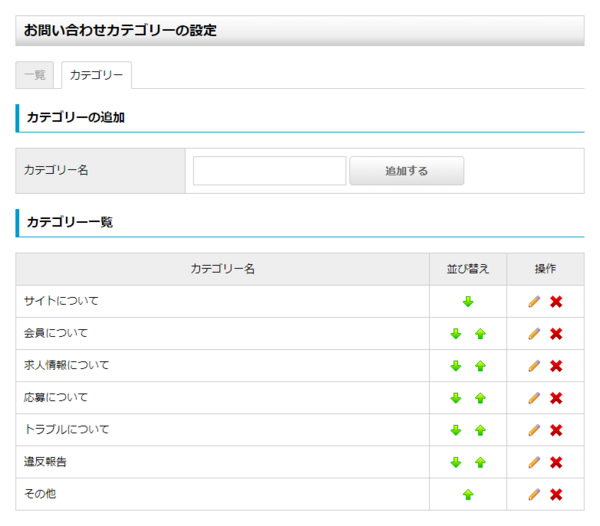
Task: Click the 違反報告 row text
Action: [45, 462]
